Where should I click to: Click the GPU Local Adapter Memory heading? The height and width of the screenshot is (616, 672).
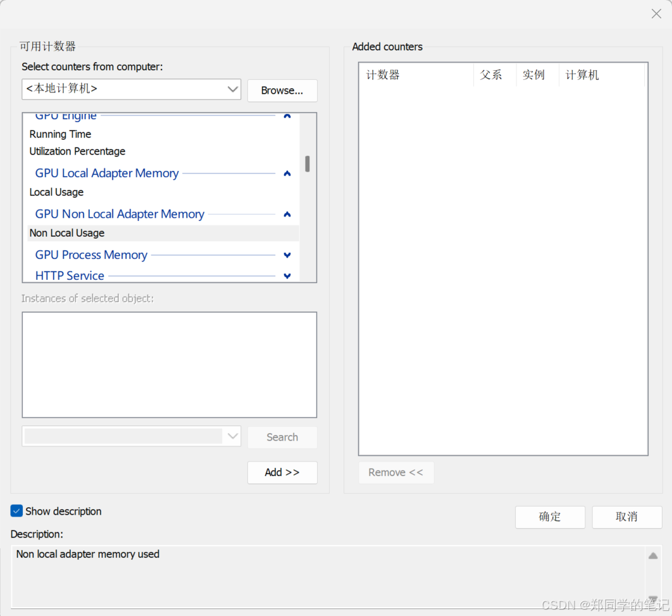pos(107,173)
